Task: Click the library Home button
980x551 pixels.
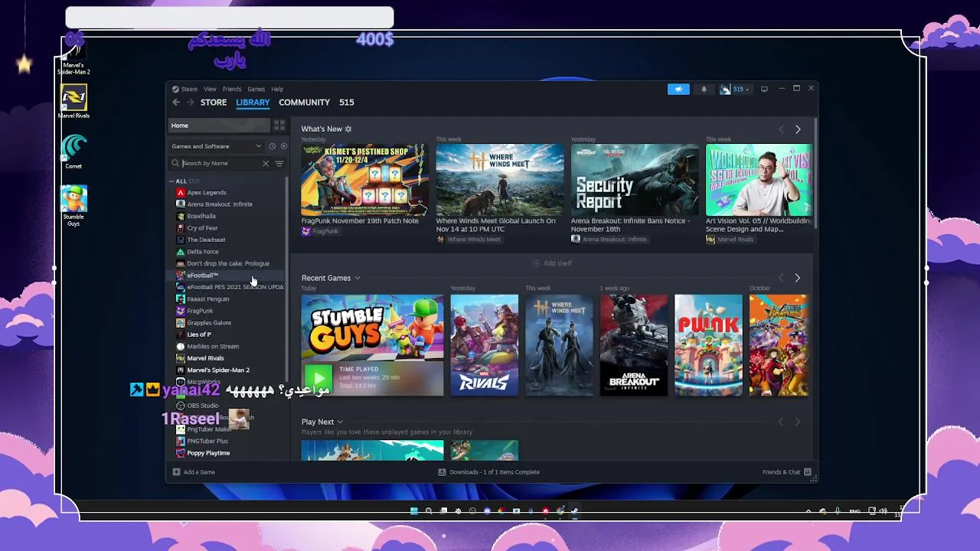Action: point(219,126)
